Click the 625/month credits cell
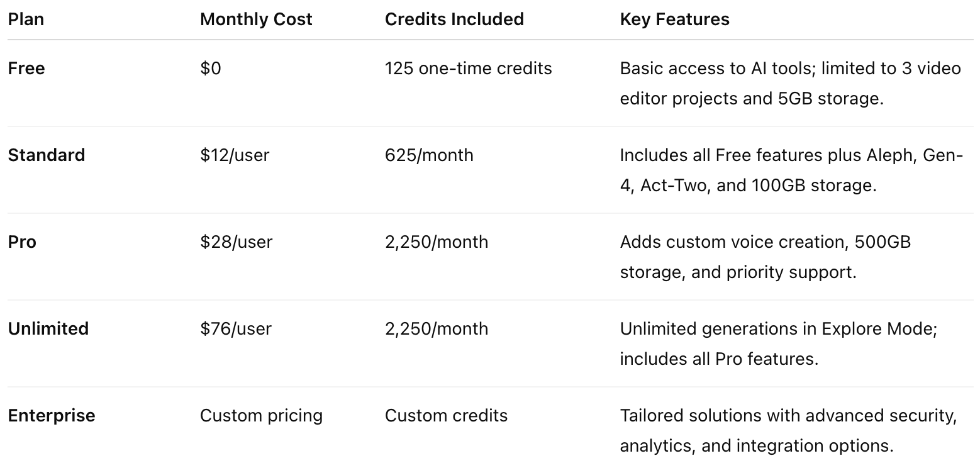The height and width of the screenshot is (468, 980). 429,155
